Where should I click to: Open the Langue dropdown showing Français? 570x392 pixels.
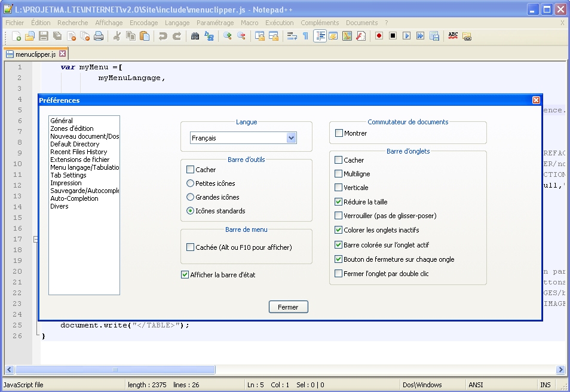click(x=291, y=138)
